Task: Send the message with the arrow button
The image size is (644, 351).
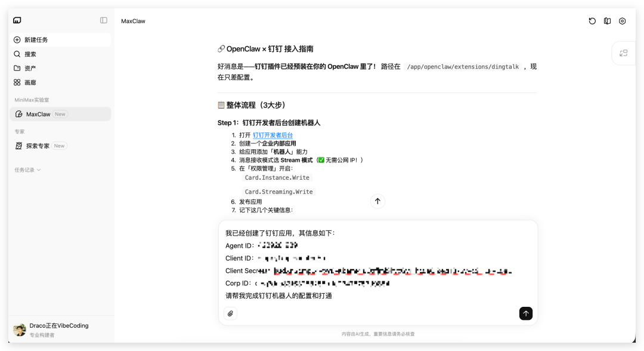Action: coord(525,313)
